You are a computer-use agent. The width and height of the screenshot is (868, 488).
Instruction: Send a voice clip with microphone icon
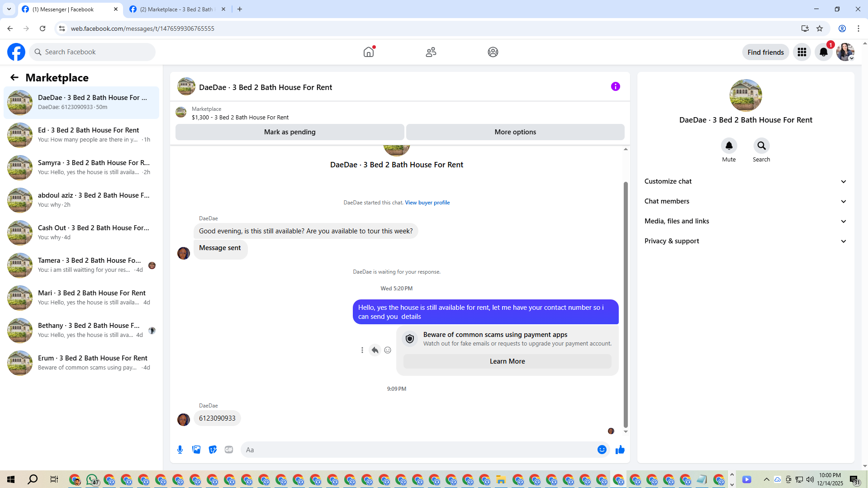(x=180, y=450)
